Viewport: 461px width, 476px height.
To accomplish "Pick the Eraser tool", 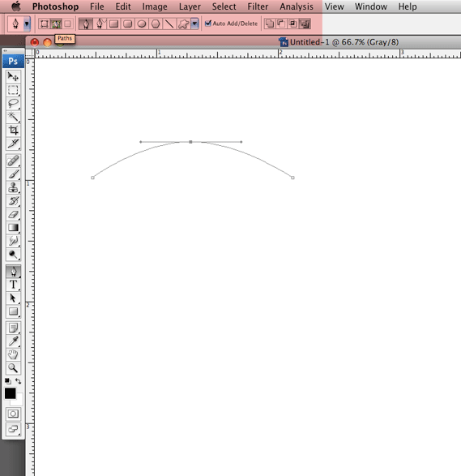I will coord(13,214).
